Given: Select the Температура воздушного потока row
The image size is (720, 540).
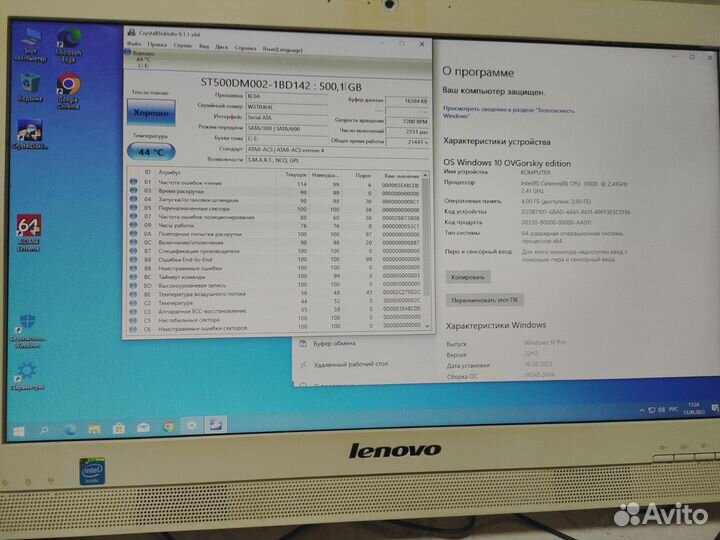Looking at the screenshot, I should [276, 293].
